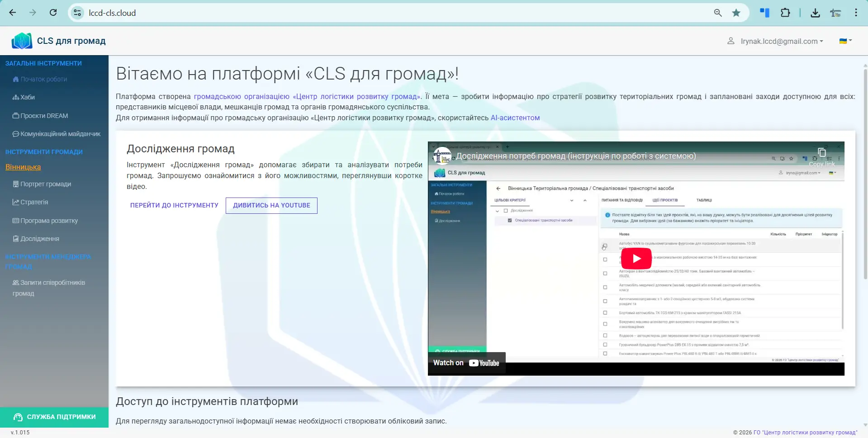Open the browser three-dot menu
The image size is (868, 438).
pyautogui.click(x=856, y=13)
